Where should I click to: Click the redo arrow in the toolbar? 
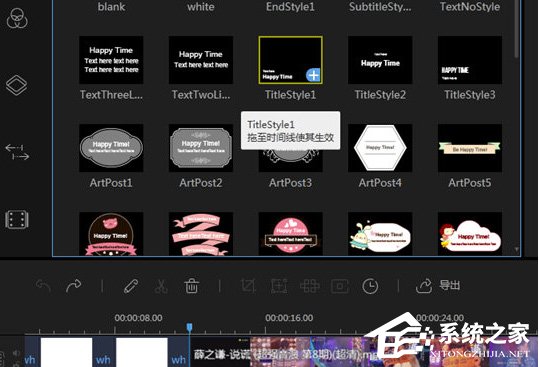coord(73,286)
